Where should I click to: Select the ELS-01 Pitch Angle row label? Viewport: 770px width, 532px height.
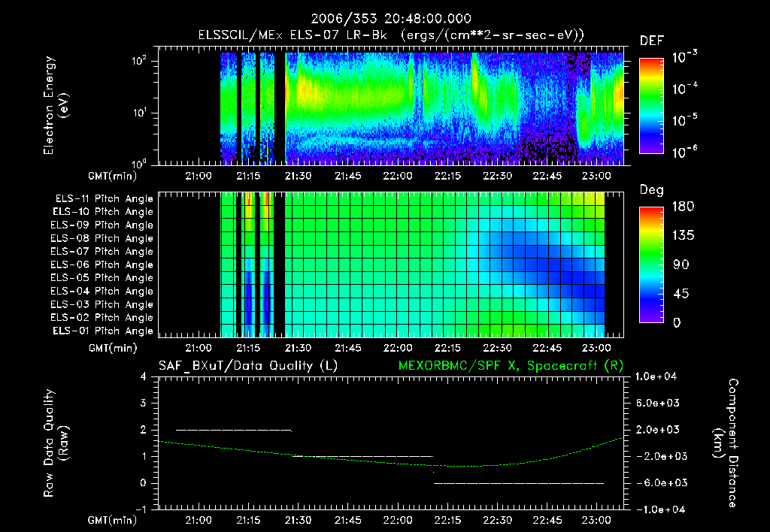103,331
